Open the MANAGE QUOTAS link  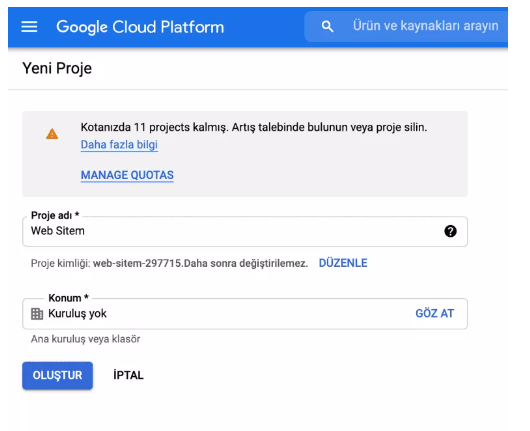click(x=127, y=175)
